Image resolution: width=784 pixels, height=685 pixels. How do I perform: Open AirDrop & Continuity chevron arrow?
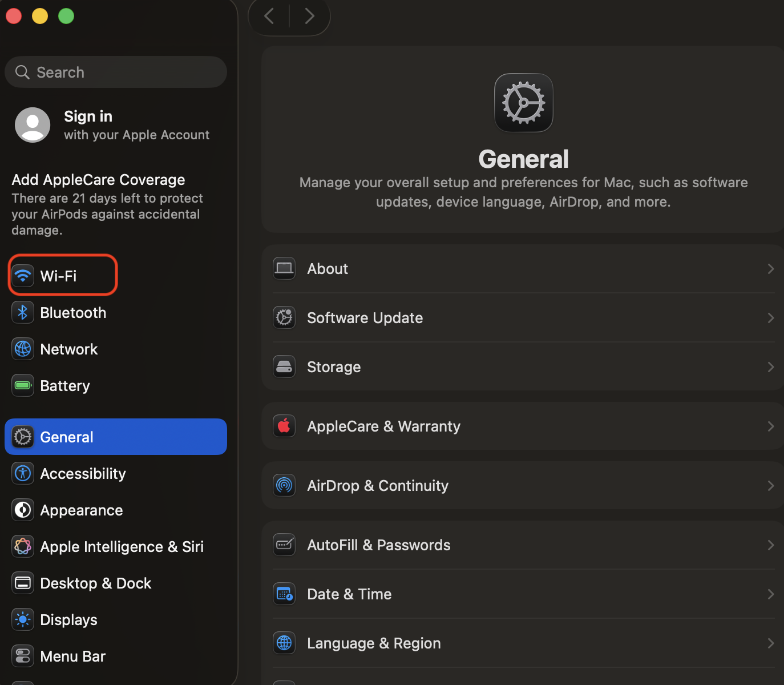coord(771,485)
